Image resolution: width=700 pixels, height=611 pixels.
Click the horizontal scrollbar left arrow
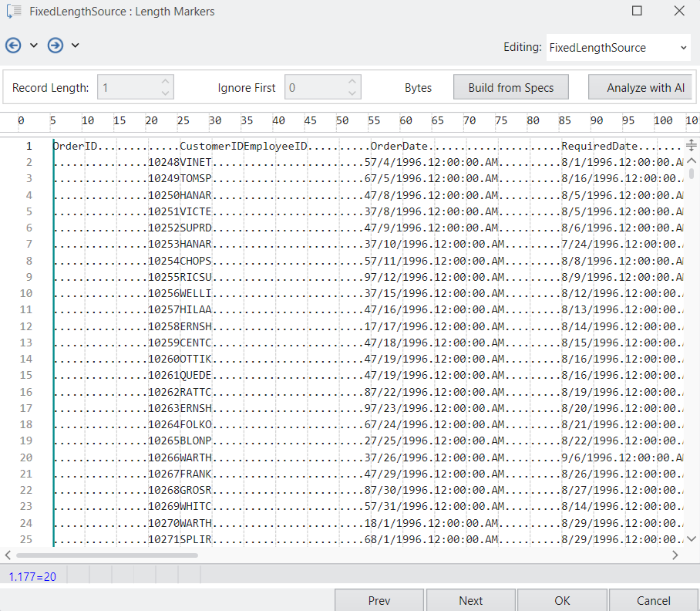tap(8, 555)
